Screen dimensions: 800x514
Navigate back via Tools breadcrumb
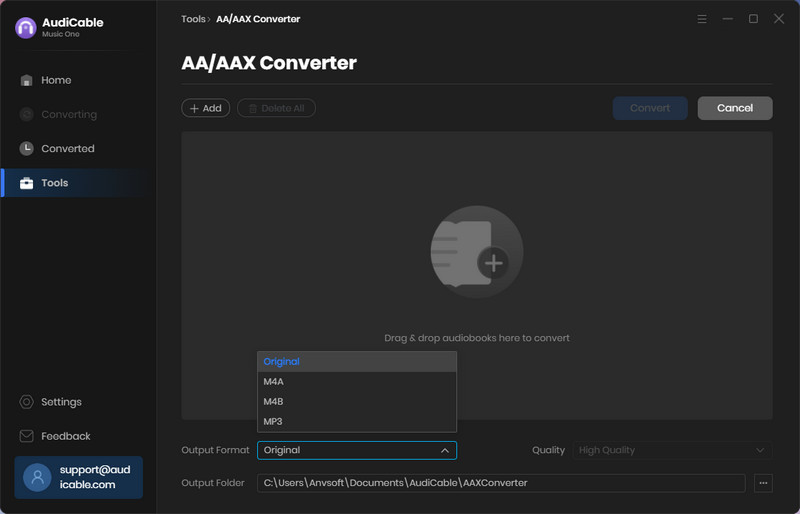pos(193,19)
